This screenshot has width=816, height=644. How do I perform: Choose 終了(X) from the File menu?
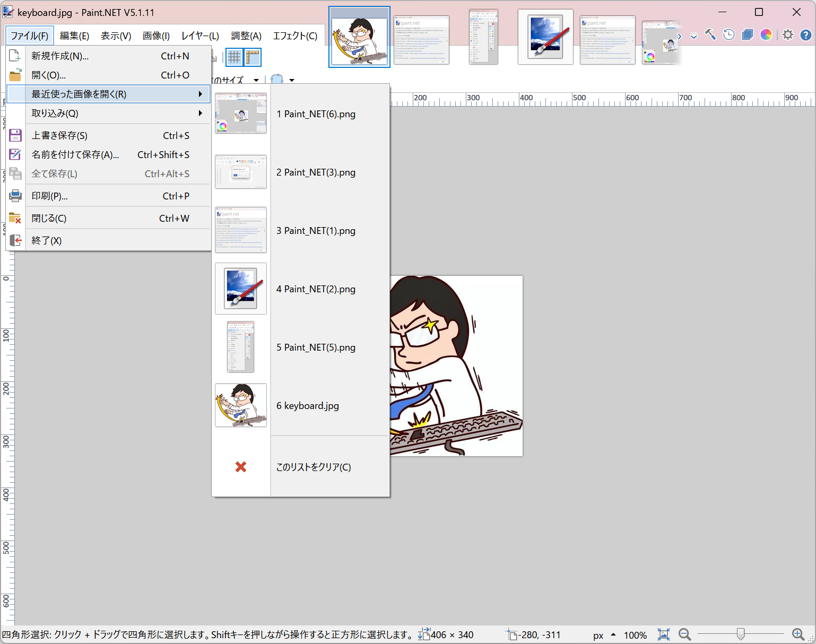[x=108, y=240]
